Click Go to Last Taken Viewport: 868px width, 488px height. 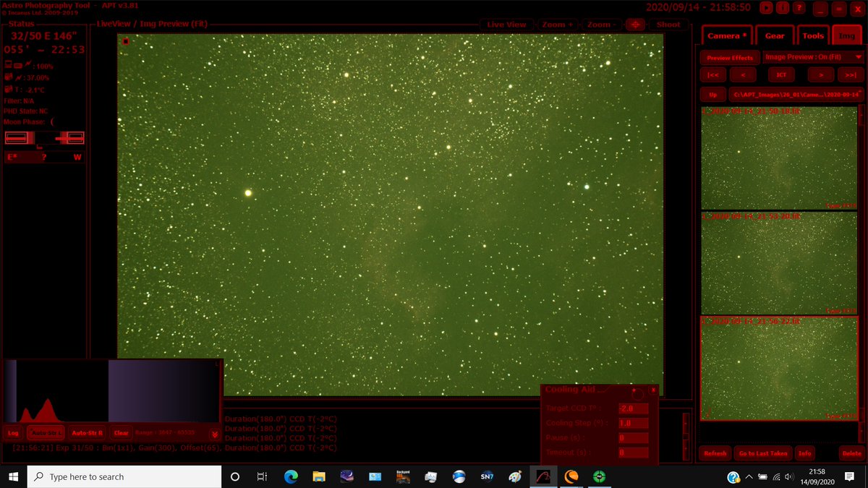[x=762, y=453]
